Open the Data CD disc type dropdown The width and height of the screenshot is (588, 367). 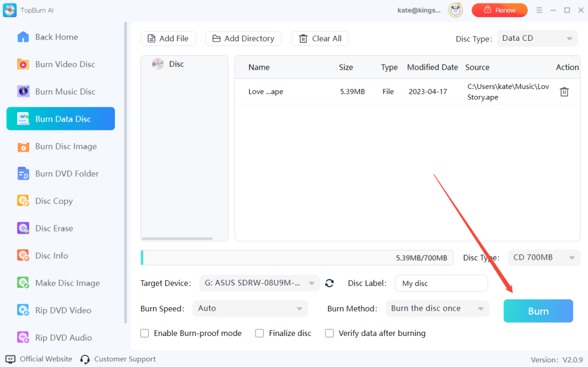(538, 38)
